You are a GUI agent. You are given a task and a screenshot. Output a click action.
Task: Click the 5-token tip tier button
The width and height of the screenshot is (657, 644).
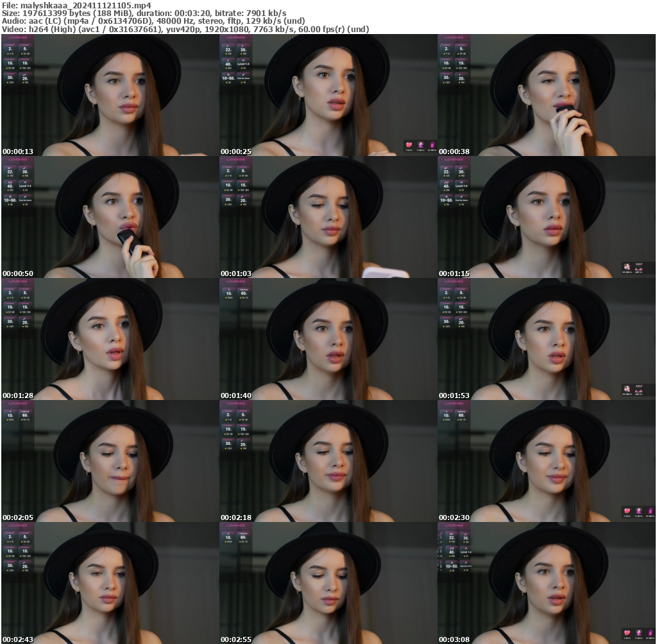(x=25, y=49)
